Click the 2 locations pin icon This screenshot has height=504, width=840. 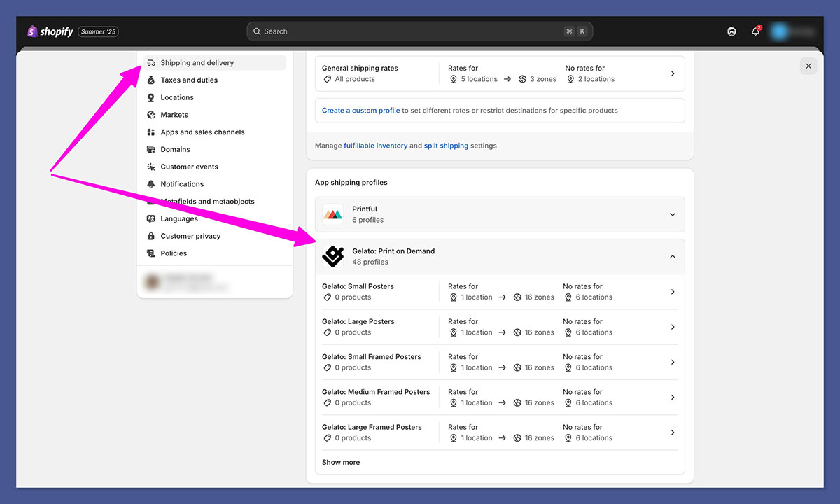tap(570, 80)
